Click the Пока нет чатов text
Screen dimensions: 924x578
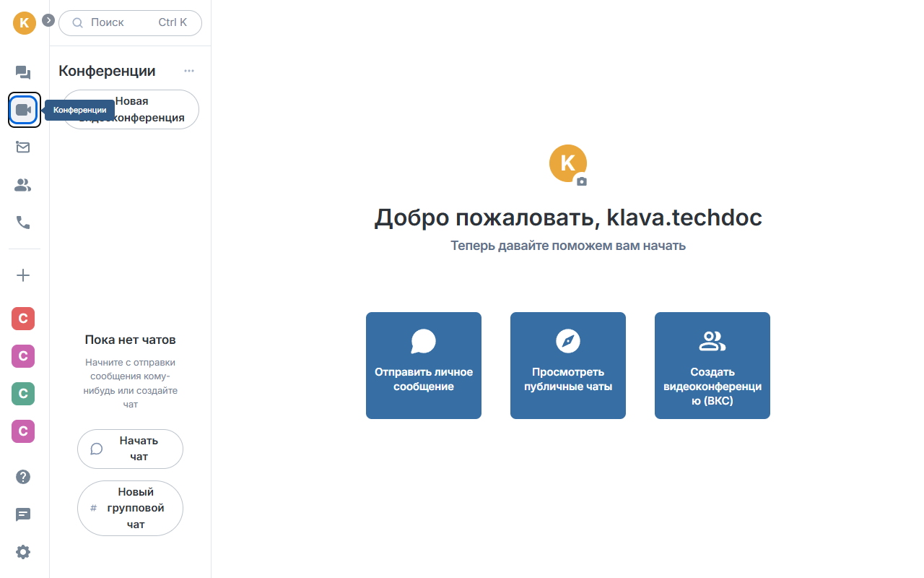click(130, 340)
